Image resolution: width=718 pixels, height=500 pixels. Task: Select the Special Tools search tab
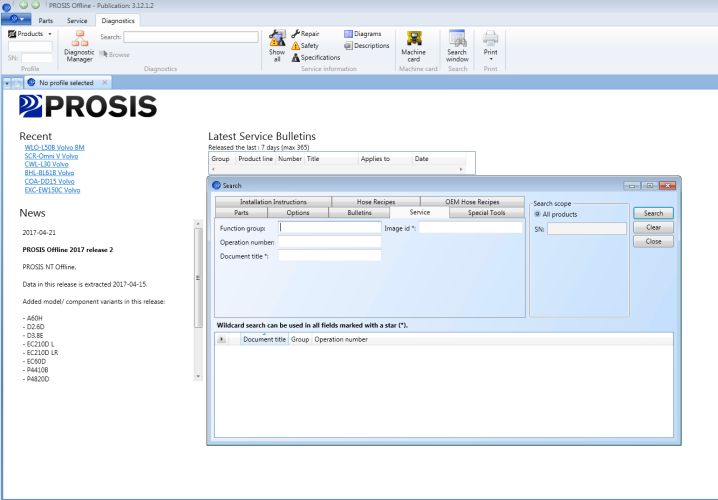[x=487, y=212]
